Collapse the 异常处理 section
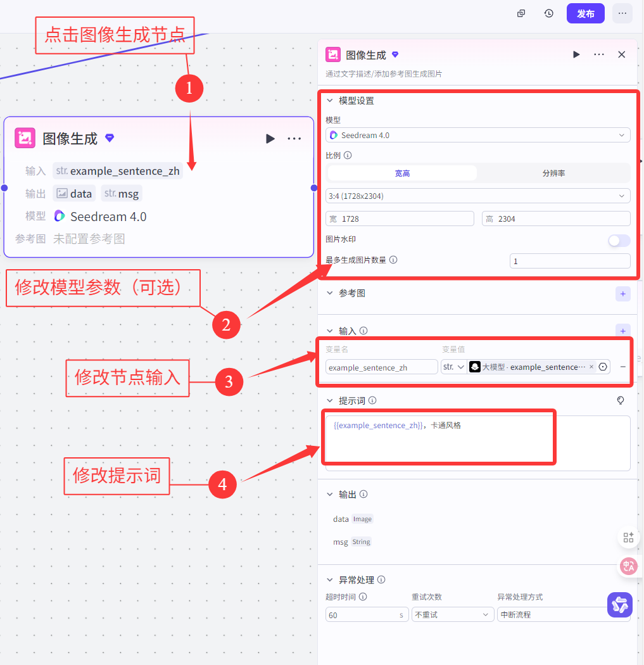The width and height of the screenshot is (644, 665). point(329,579)
